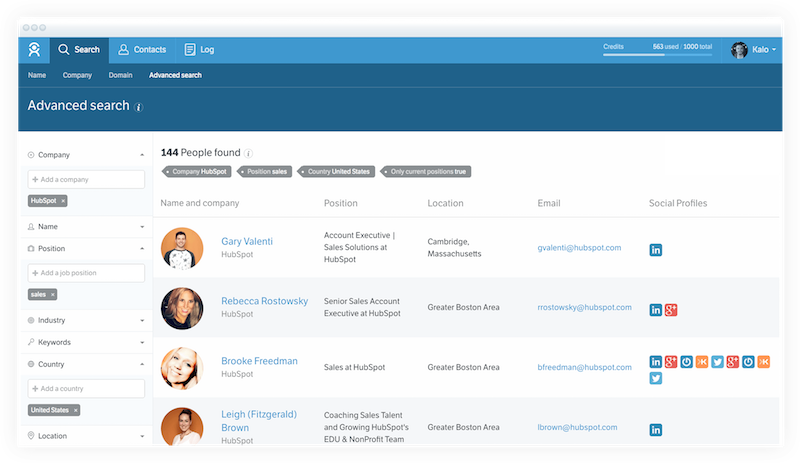Click the Keywords filter key icon
Screen dimensions: 800x463
coord(31,342)
